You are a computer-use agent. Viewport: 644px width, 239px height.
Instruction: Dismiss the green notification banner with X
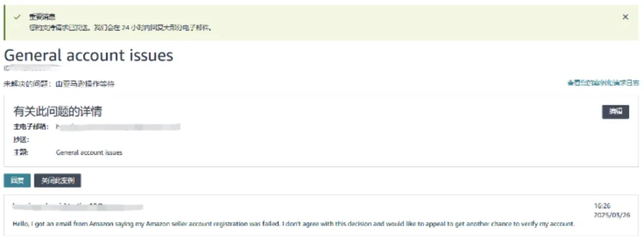tap(625, 17)
